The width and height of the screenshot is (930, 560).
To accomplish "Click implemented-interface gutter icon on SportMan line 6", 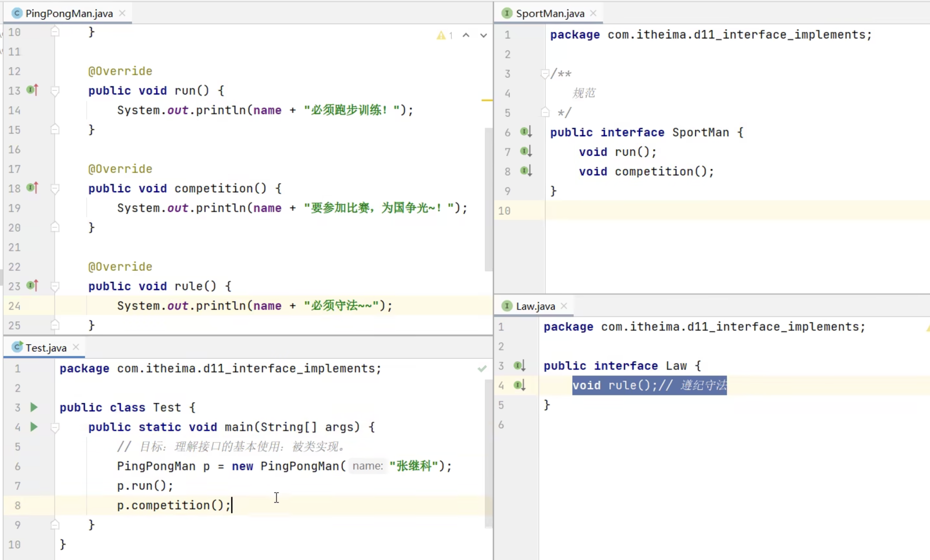I will pos(526,131).
